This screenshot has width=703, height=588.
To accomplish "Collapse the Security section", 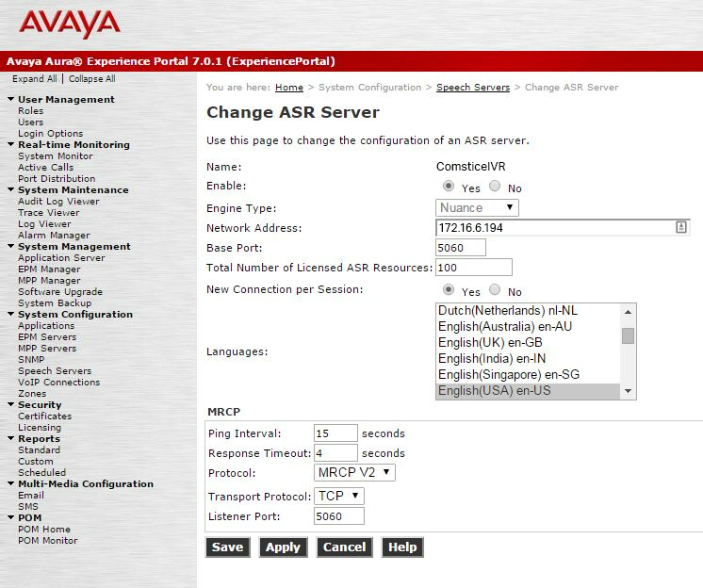I will pyautogui.click(x=10, y=404).
